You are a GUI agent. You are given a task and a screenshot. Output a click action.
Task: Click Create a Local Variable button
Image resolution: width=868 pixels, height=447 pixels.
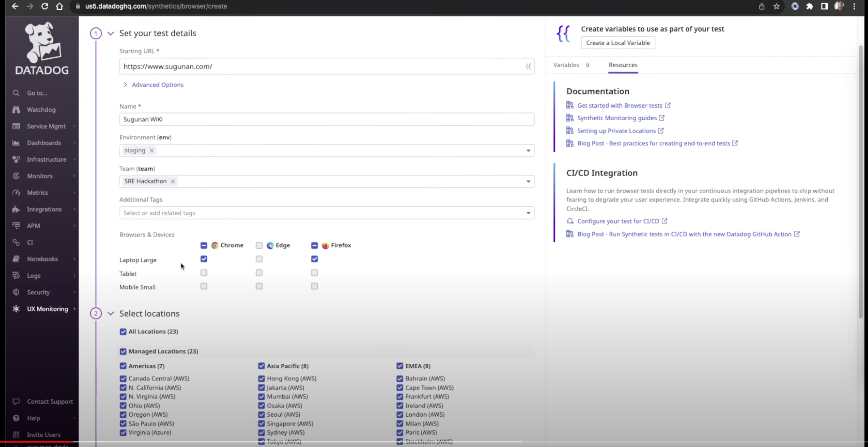[618, 43]
